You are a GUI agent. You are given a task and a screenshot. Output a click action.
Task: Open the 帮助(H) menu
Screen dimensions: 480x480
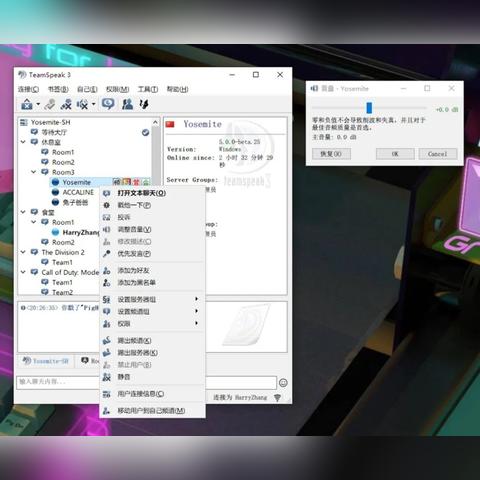click(177, 89)
